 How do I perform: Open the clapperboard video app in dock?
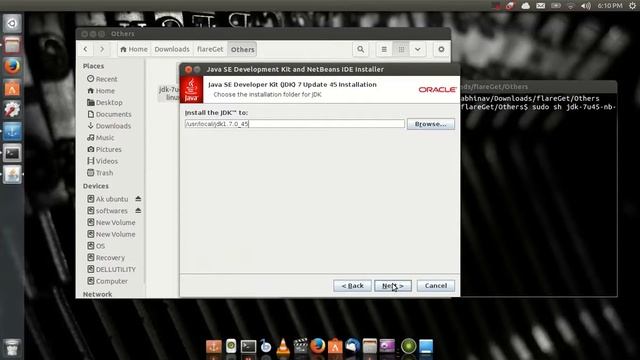[x=300, y=346]
